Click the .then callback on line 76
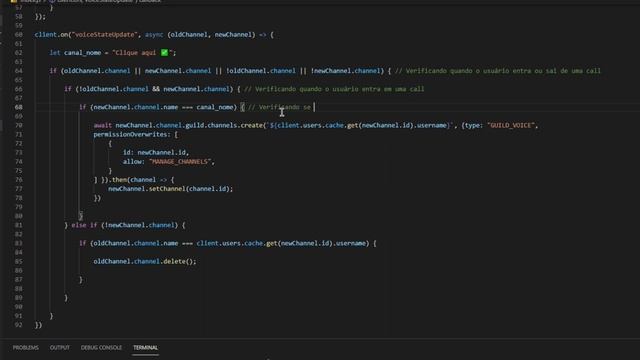Image resolution: width=640 pixels, height=360 pixels. pyautogui.click(x=119, y=180)
